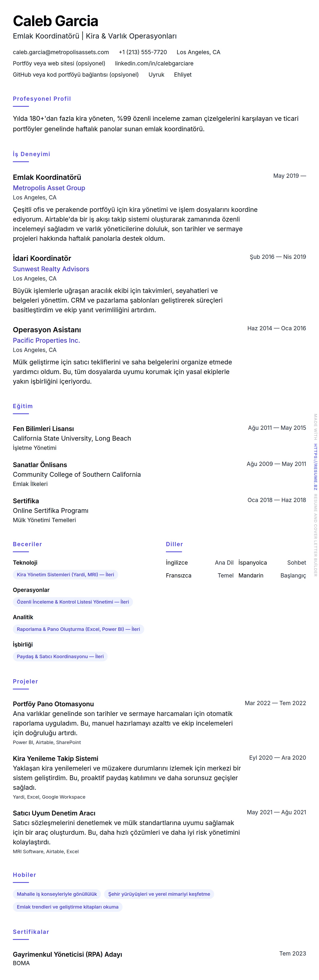Viewport: 319px width, 980px height.
Task: Select the Portföy Pano Otomasyonu project title
Action: (x=53, y=704)
